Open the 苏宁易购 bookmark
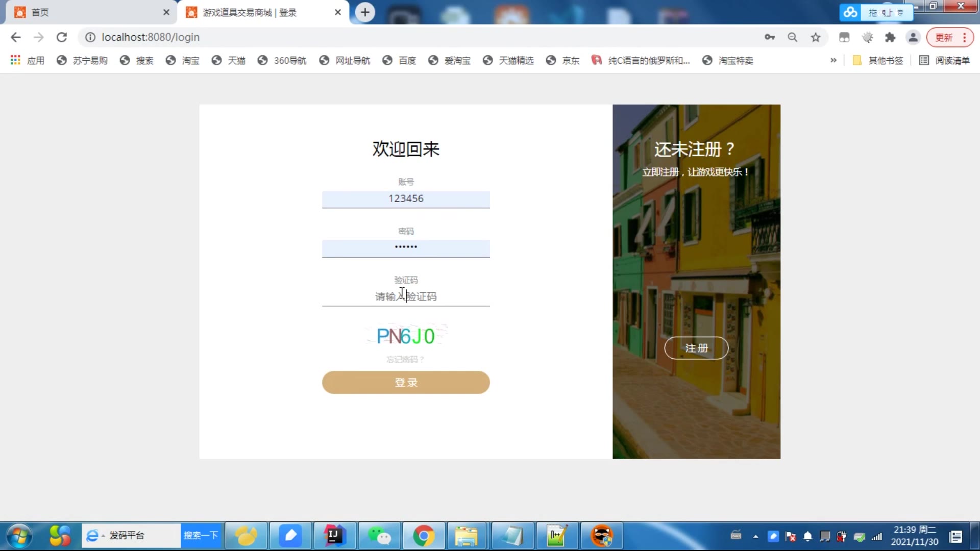Screen dimensions: 980x551 (x=82, y=60)
